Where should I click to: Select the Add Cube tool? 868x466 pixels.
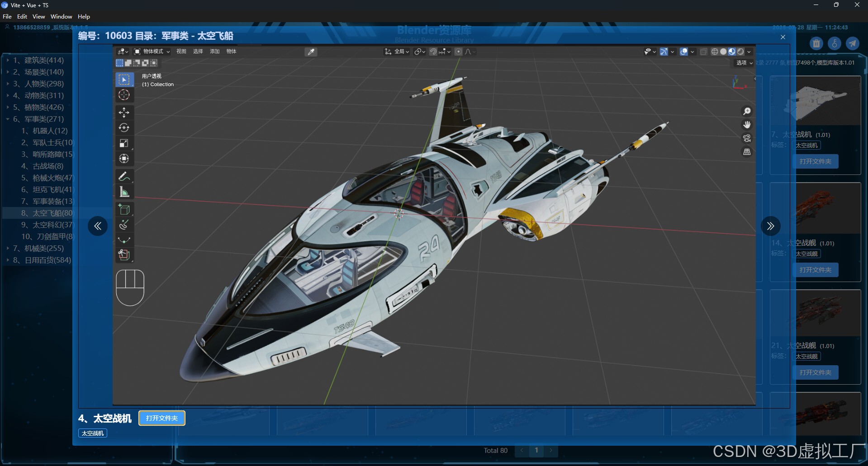pyautogui.click(x=124, y=209)
